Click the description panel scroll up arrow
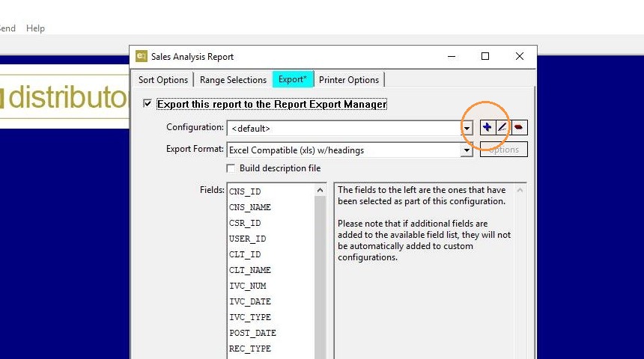 tap(520, 190)
